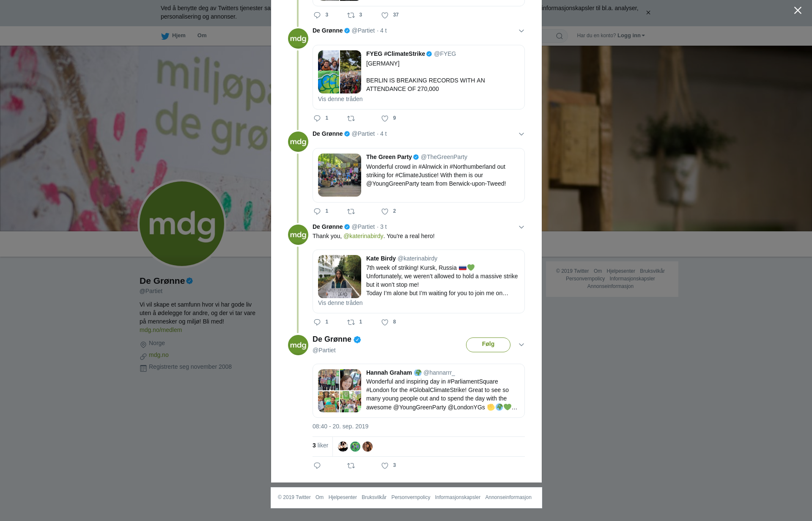This screenshot has height=521, width=812.
Task: Like the Hannah Graham quoted tweet
Action: pos(385,466)
